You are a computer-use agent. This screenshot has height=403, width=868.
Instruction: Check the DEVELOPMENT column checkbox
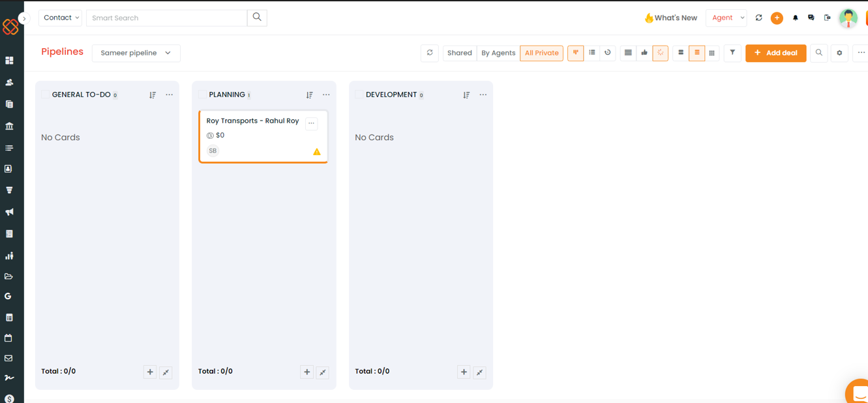(x=359, y=95)
